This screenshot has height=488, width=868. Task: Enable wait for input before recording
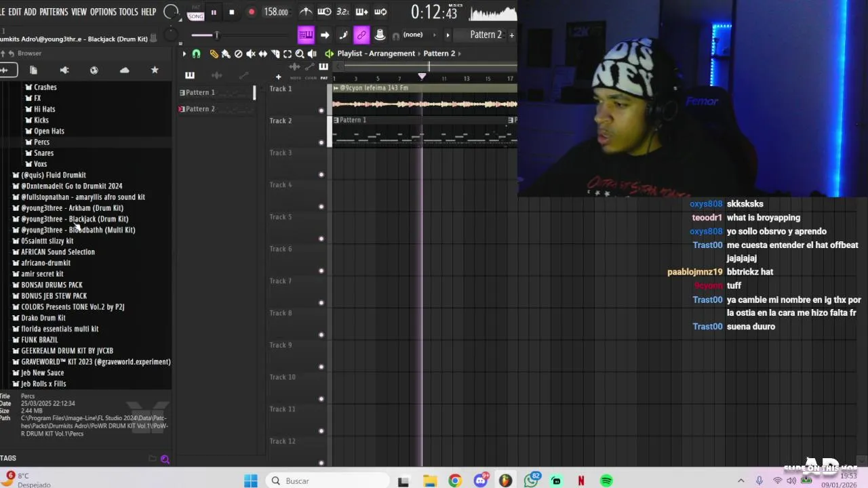click(x=324, y=12)
